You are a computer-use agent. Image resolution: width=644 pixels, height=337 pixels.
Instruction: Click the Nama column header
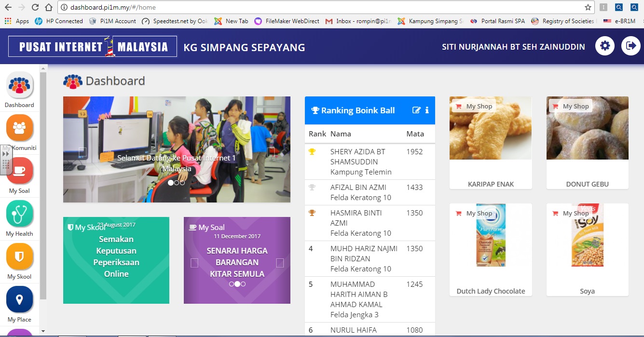click(341, 134)
